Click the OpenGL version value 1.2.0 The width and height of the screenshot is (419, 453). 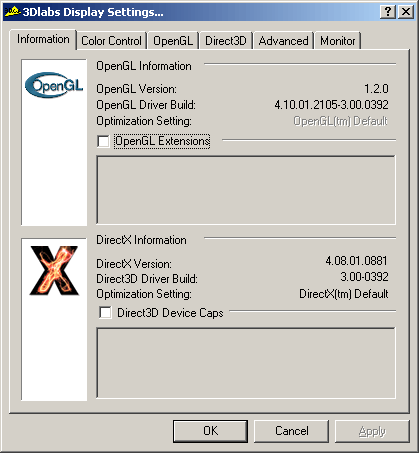tap(376, 89)
